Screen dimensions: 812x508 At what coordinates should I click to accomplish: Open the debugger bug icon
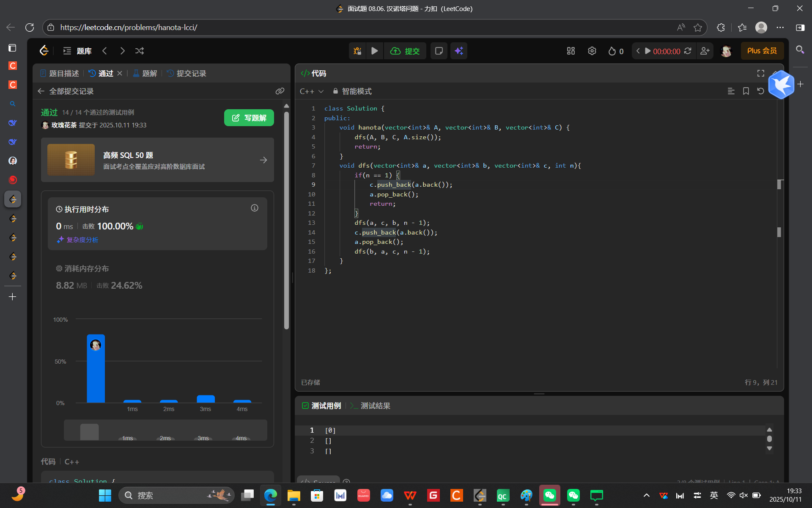(357, 51)
